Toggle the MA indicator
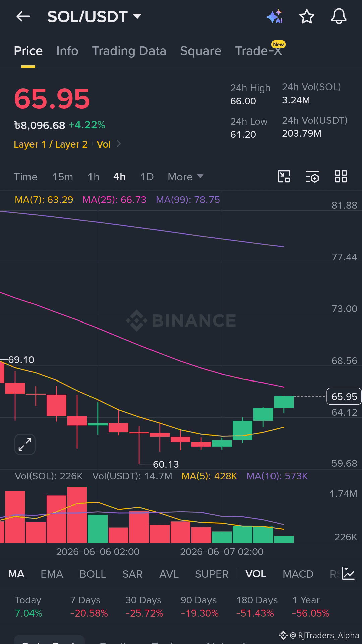This screenshot has width=362, height=644. click(x=16, y=574)
